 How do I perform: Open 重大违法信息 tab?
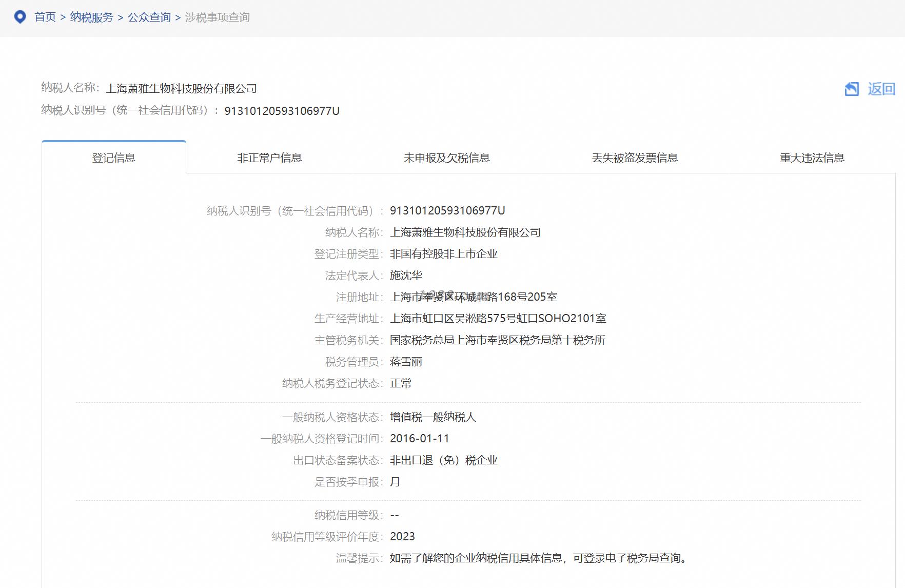[x=812, y=158]
